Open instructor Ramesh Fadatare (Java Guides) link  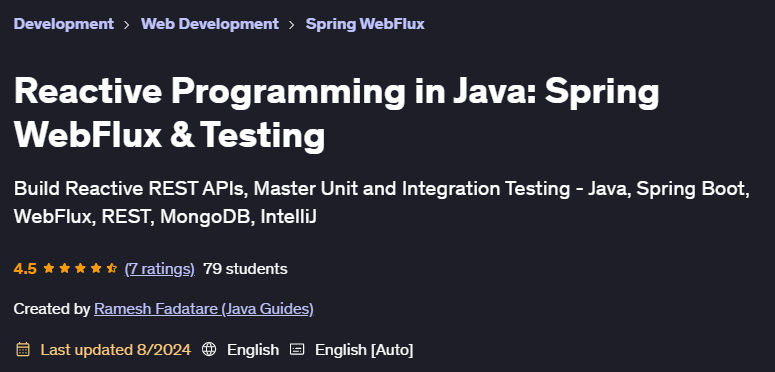[204, 309]
